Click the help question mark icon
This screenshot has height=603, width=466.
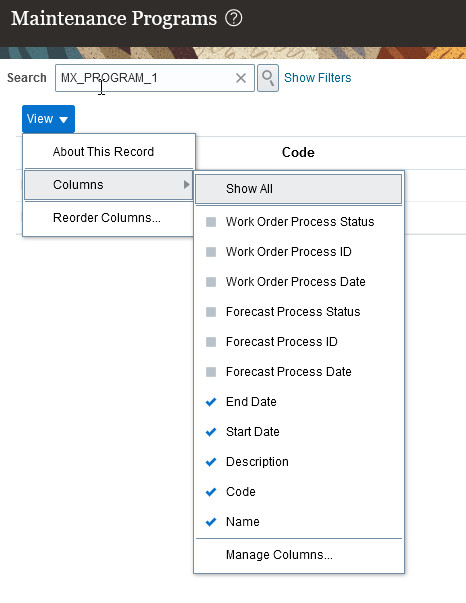[x=233, y=18]
